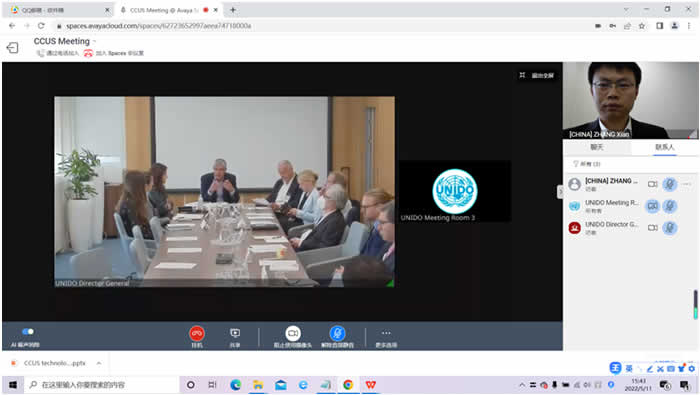Click the address bar URL
The image size is (700, 395).
coord(158,26)
